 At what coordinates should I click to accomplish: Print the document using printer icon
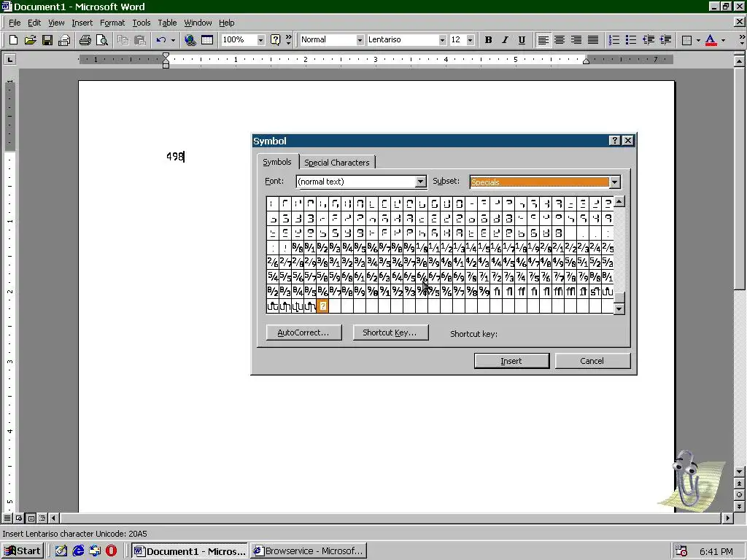[x=85, y=40]
